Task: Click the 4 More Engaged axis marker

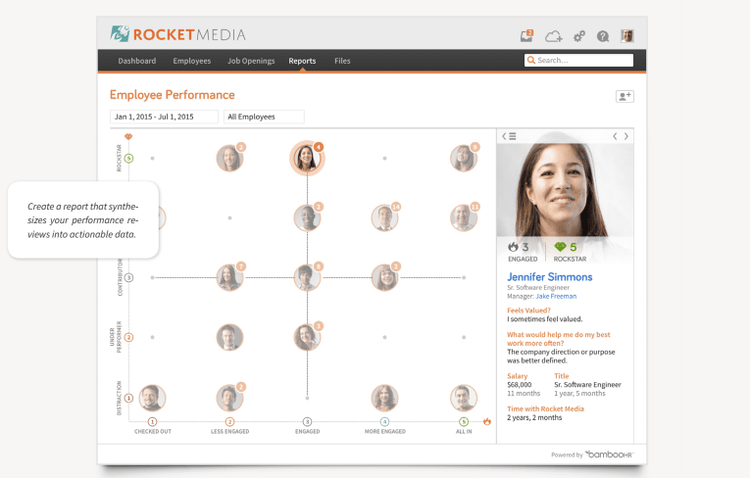Action: point(385,422)
